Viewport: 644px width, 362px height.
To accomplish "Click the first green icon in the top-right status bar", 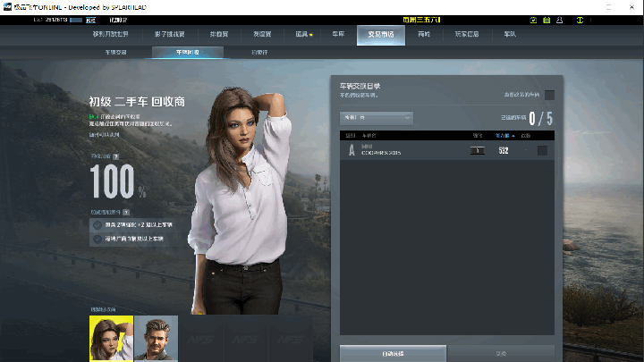I will (x=533, y=20).
